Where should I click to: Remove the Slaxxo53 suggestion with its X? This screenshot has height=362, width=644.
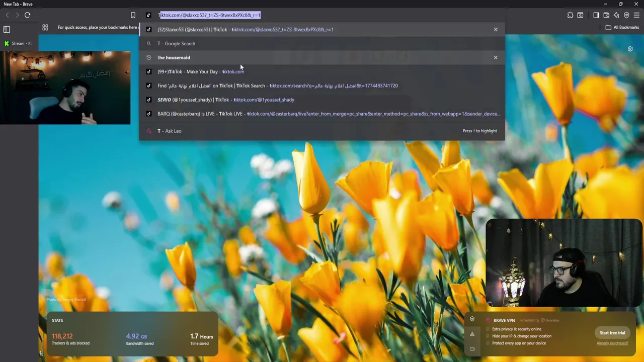point(496,29)
